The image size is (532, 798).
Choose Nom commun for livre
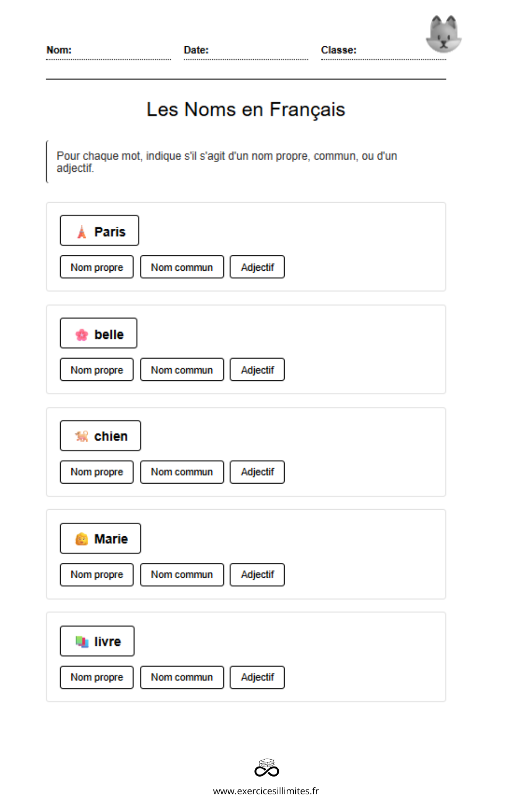[x=182, y=677]
